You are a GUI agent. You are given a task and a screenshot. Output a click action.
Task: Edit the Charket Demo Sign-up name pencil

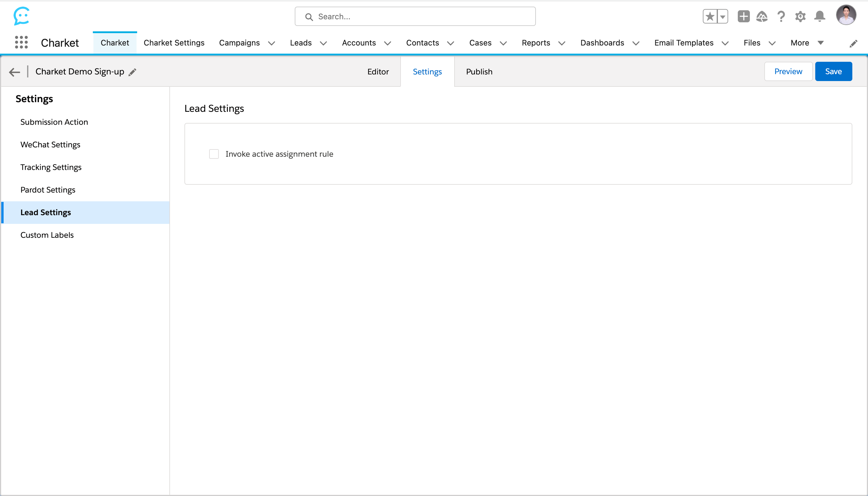(133, 72)
